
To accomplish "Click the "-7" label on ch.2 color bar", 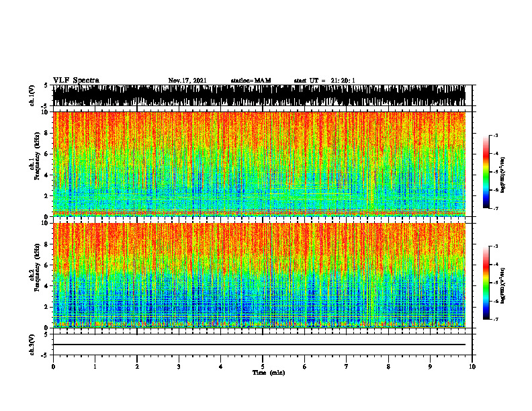I will (x=496, y=320).
